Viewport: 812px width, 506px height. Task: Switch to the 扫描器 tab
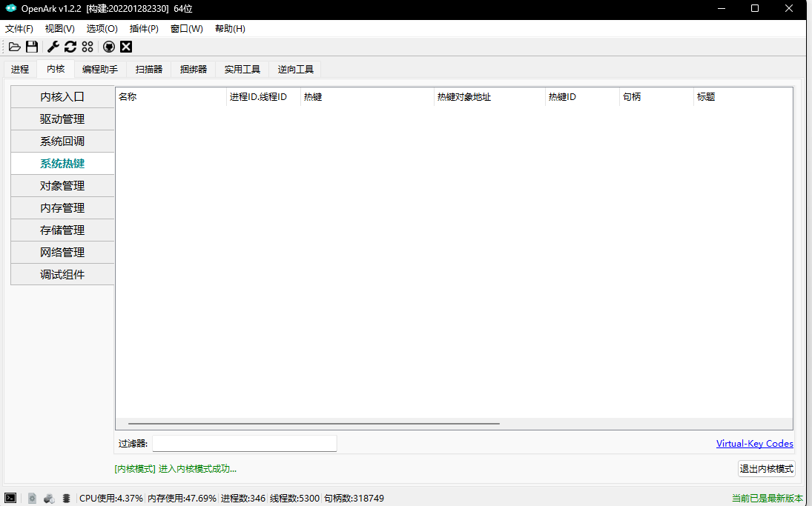[x=149, y=70]
